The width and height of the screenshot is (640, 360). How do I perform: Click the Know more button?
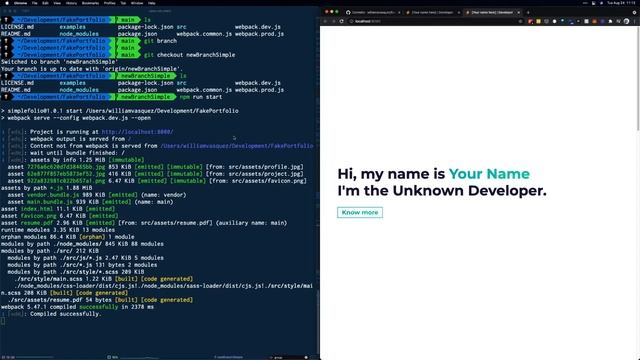(360, 212)
